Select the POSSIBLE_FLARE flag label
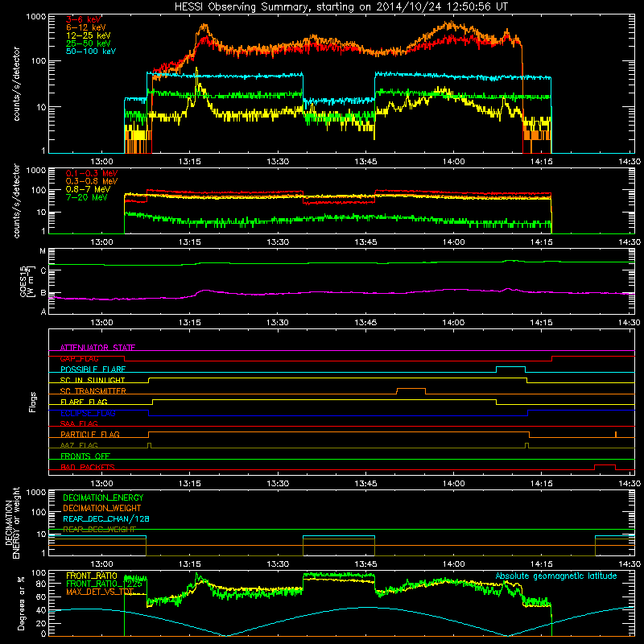 tap(93, 369)
